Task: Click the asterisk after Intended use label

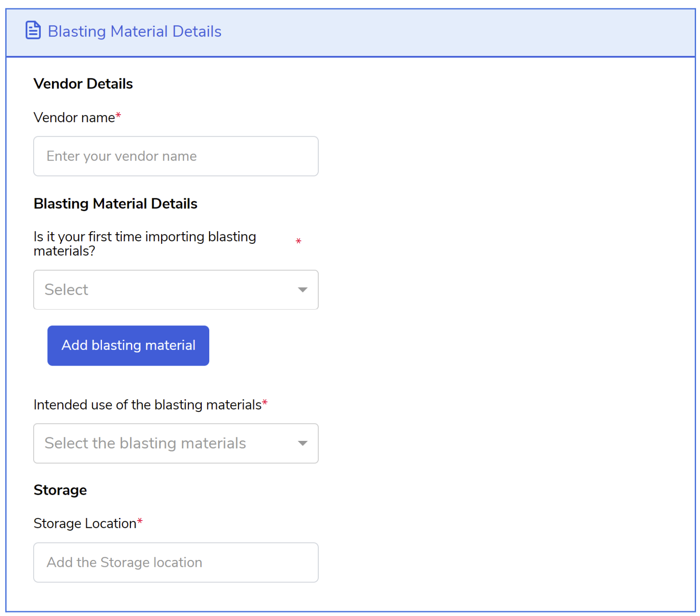Action: (x=265, y=402)
